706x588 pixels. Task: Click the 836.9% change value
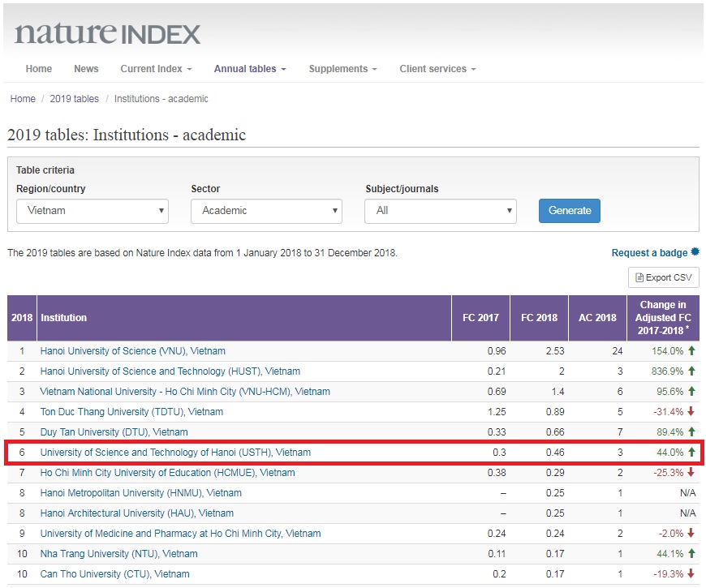pos(667,371)
